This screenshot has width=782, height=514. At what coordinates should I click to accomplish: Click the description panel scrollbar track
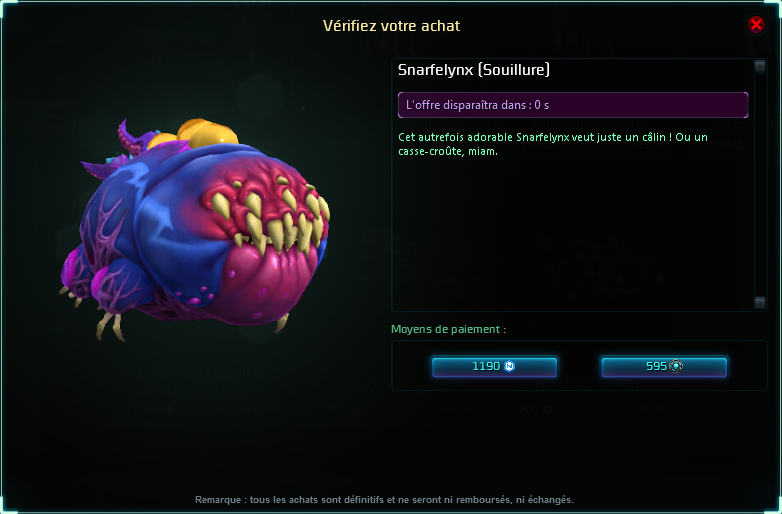click(760, 184)
